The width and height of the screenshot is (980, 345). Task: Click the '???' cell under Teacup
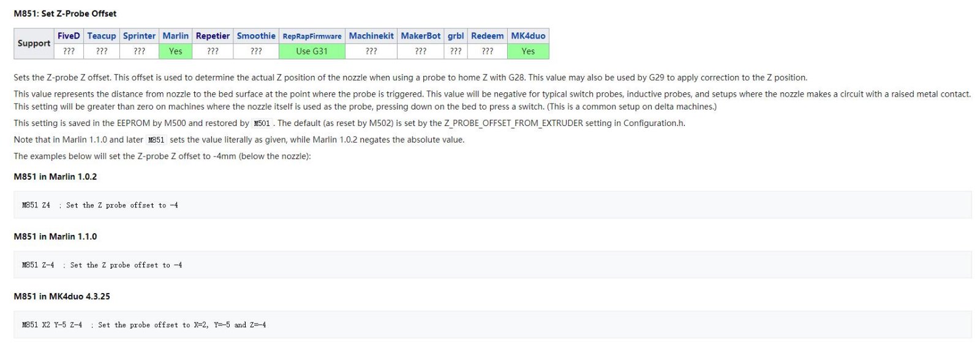coord(102,51)
